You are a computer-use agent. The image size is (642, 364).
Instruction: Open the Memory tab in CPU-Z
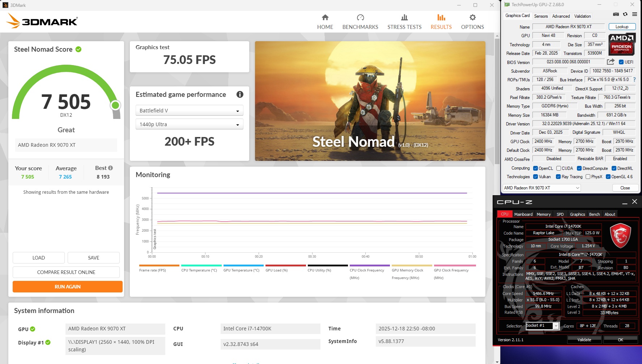tap(544, 214)
